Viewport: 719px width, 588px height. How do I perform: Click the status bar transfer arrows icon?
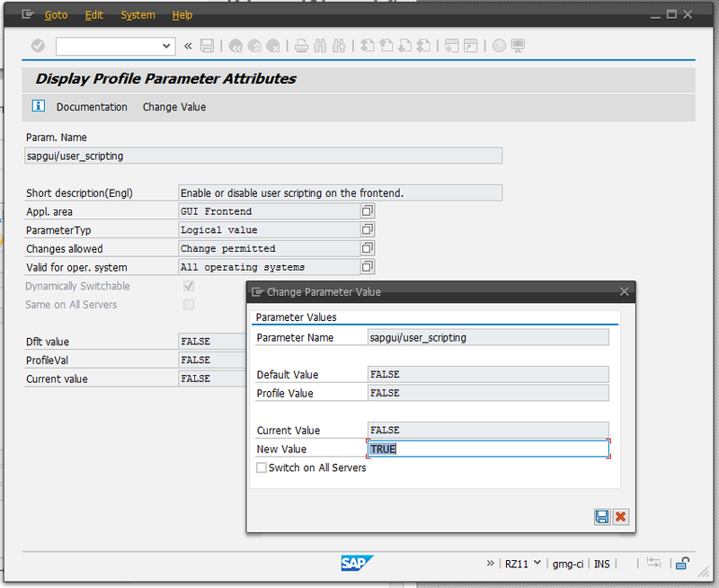[x=653, y=563]
